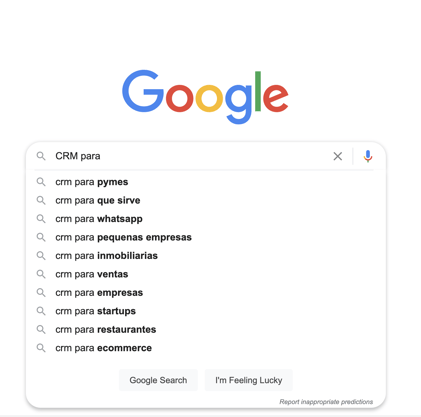This screenshot has width=421, height=417.
Task: Select suggestion 'crm para pequenas empresas'
Action: point(123,237)
